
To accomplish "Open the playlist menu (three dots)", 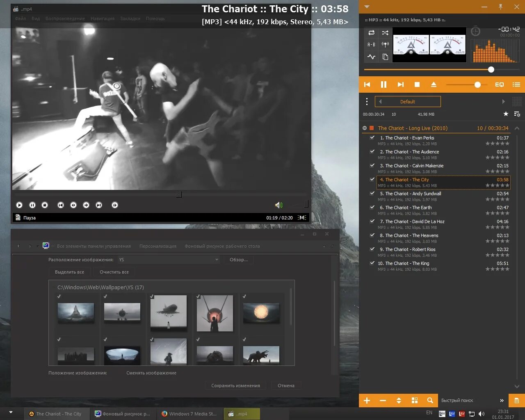I will [x=367, y=102].
